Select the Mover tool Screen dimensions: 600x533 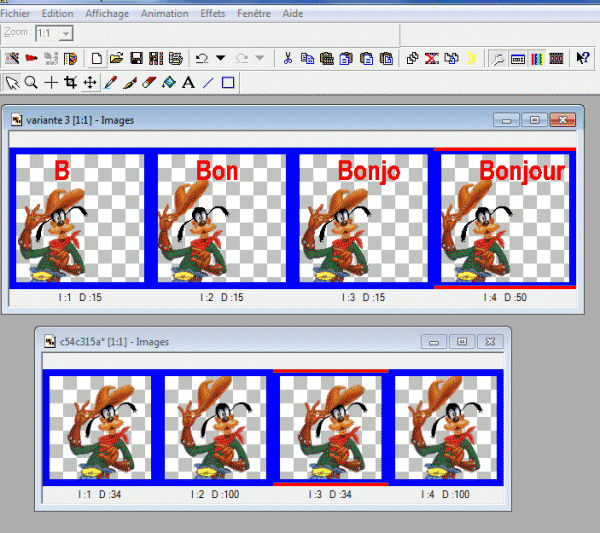[90, 83]
